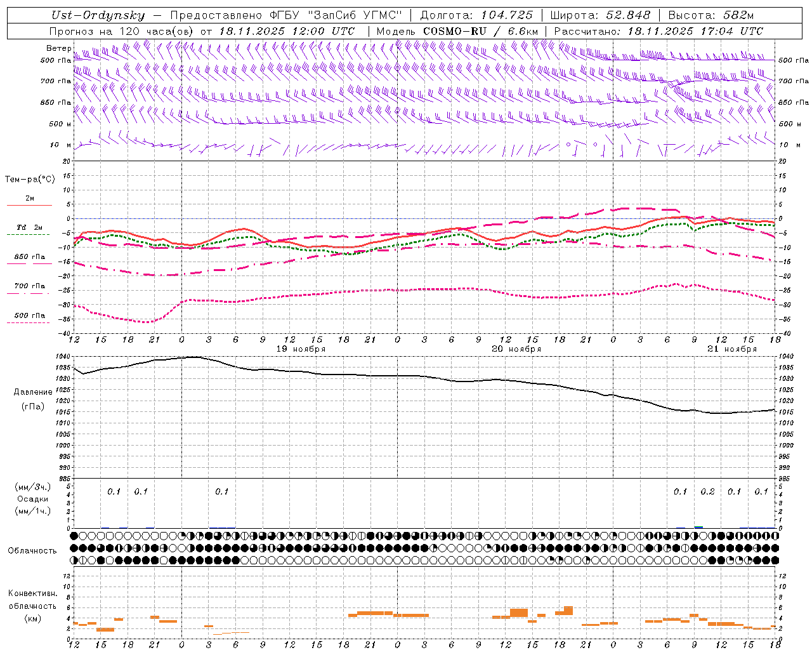Click the Давление panel label
The image size is (812, 650).
[33, 392]
